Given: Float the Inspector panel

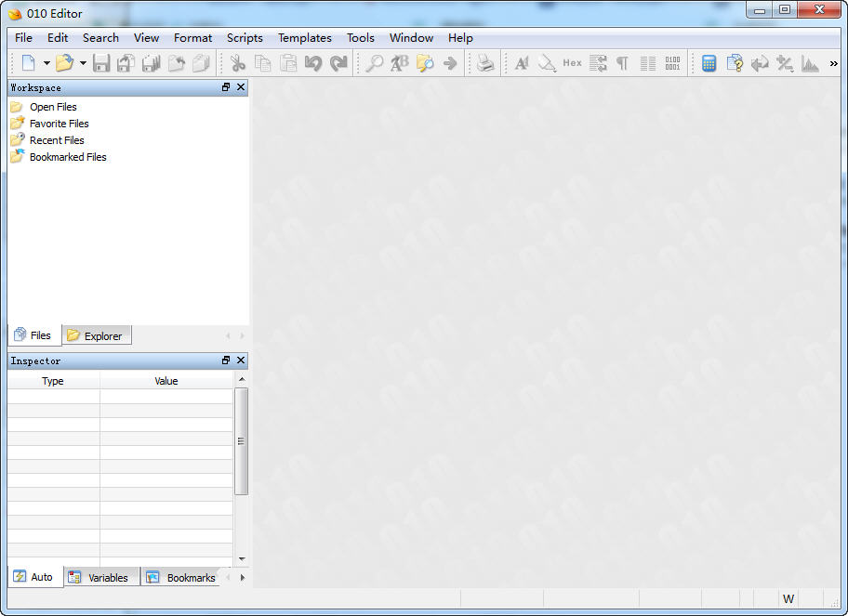Looking at the screenshot, I should (226, 360).
